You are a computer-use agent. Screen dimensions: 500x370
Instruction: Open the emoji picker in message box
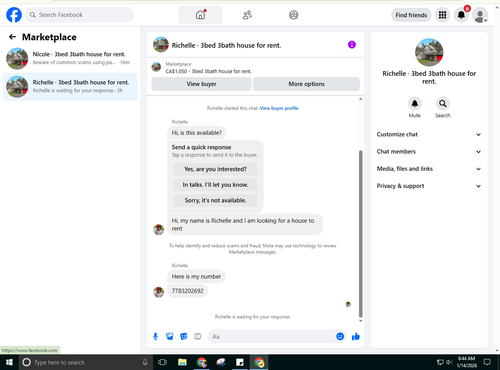coord(340,336)
